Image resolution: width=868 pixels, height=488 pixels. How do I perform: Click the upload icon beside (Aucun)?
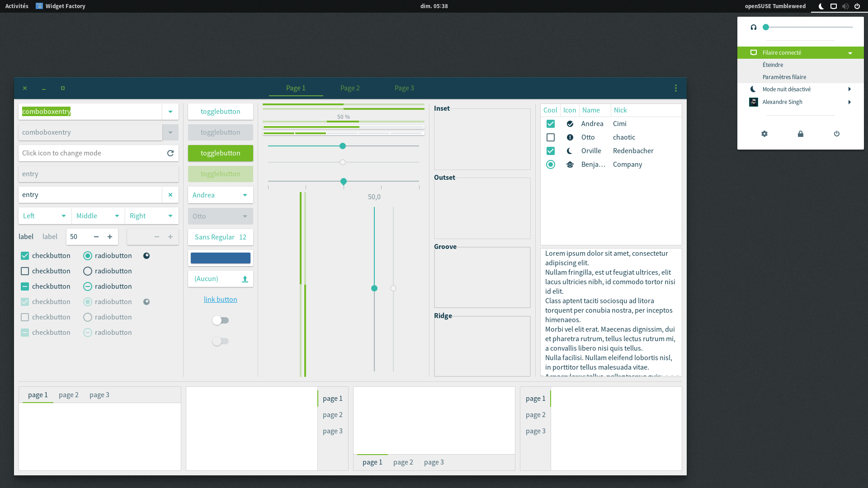click(245, 279)
